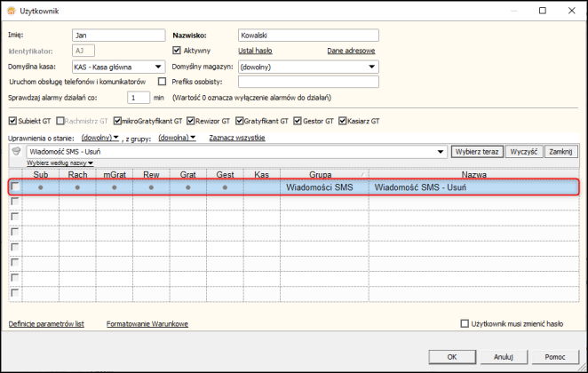Open the Formatowanie Warunkowe link
The image size is (588, 373).
tap(147, 324)
